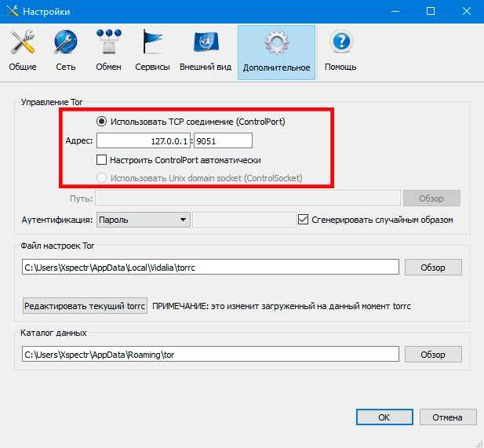Click the Управление Tor group label
This screenshot has height=448, width=484.
pyautogui.click(x=52, y=102)
